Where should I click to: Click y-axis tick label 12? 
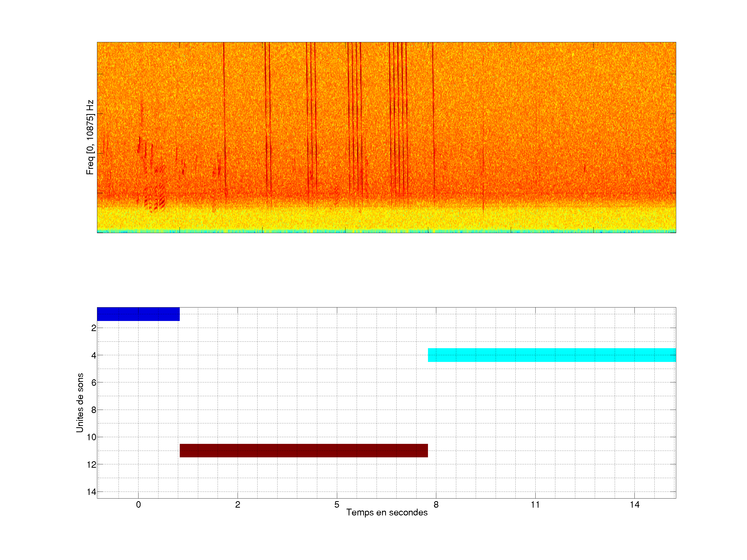tap(92, 465)
